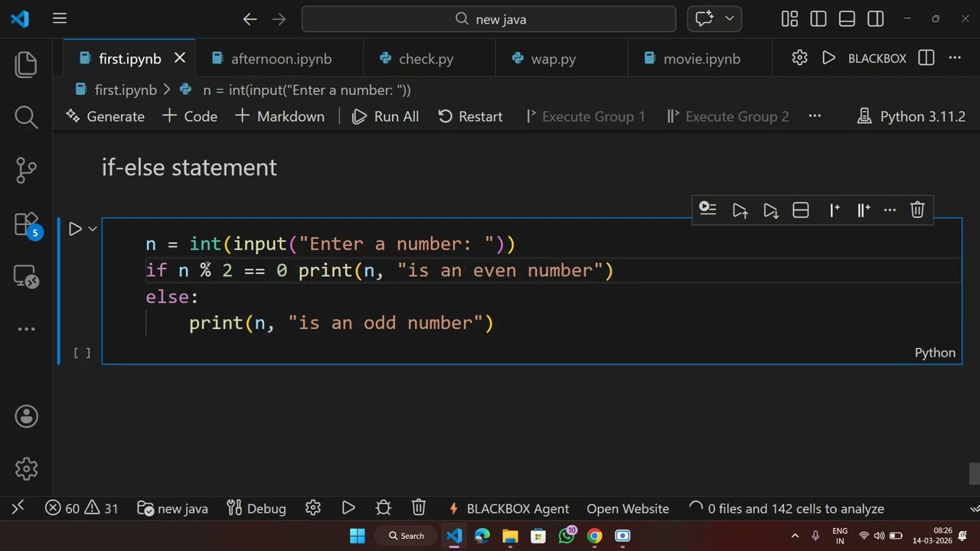The width and height of the screenshot is (980, 551).
Task: Click the run icon beside BLACKBOX
Action: 828,58
